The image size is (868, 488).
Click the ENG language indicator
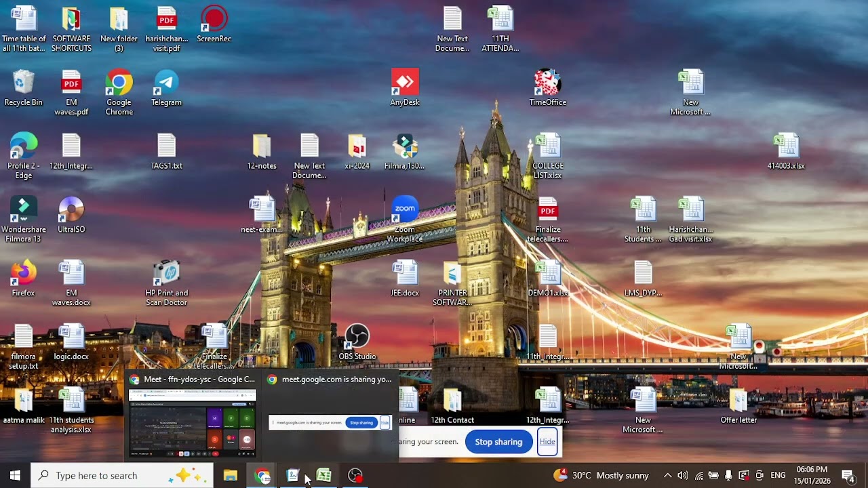(x=778, y=476)
